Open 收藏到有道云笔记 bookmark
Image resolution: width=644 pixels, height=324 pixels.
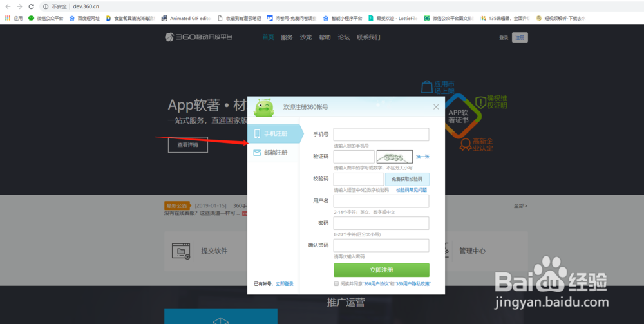(240, 18)
